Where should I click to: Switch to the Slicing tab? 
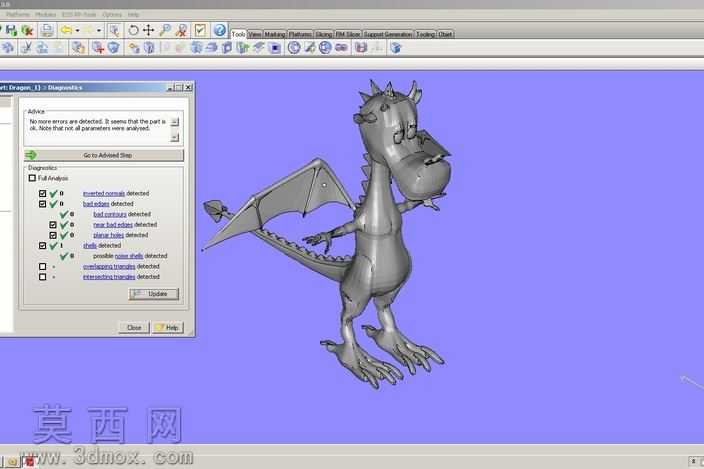(x=323, y=34)
